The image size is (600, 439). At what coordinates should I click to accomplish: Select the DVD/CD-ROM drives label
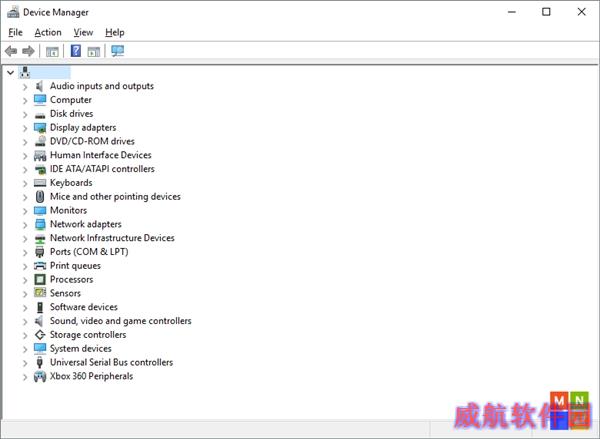92,141
